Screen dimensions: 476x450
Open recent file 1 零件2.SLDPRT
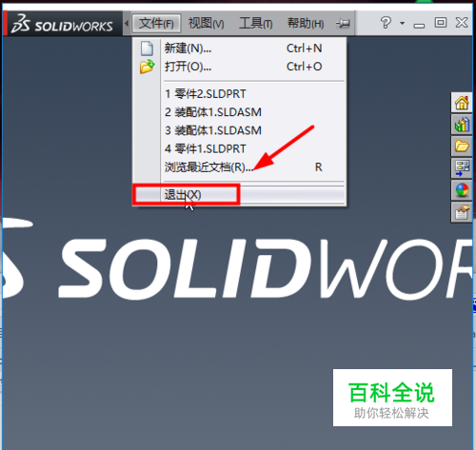click(239, 94)
